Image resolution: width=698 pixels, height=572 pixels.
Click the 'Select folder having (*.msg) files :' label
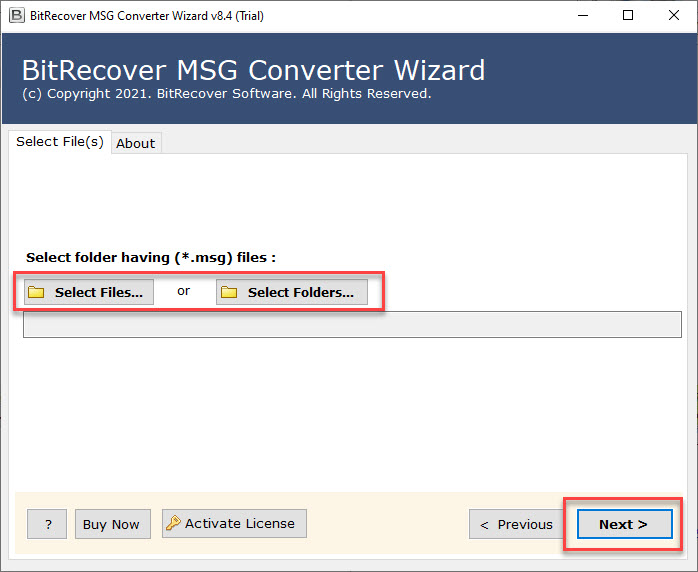click(151, 257)
